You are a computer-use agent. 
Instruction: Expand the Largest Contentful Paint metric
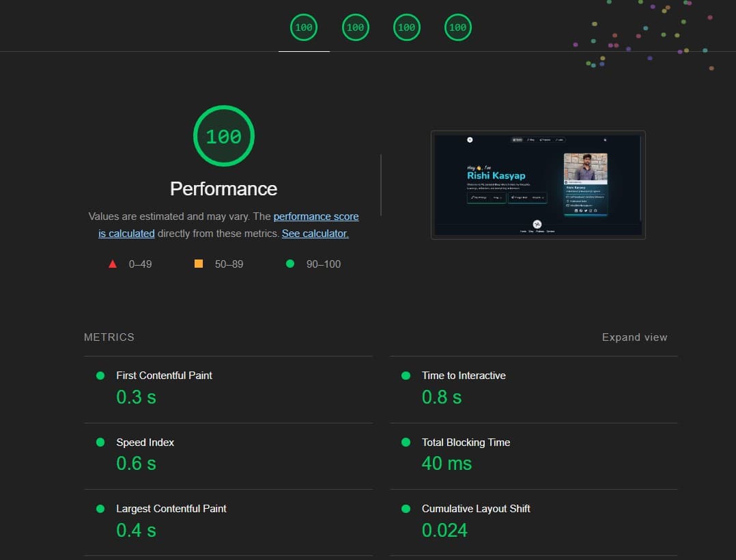pyautogui.click(x=171, y=509)
